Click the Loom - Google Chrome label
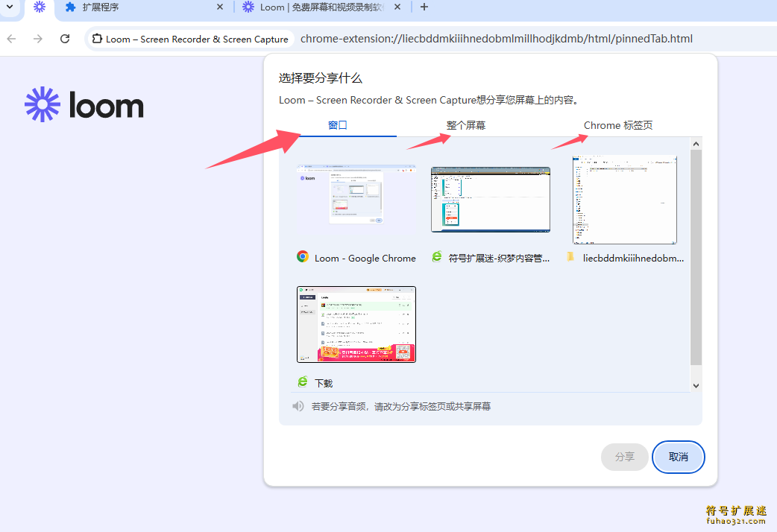 (365, 258)
